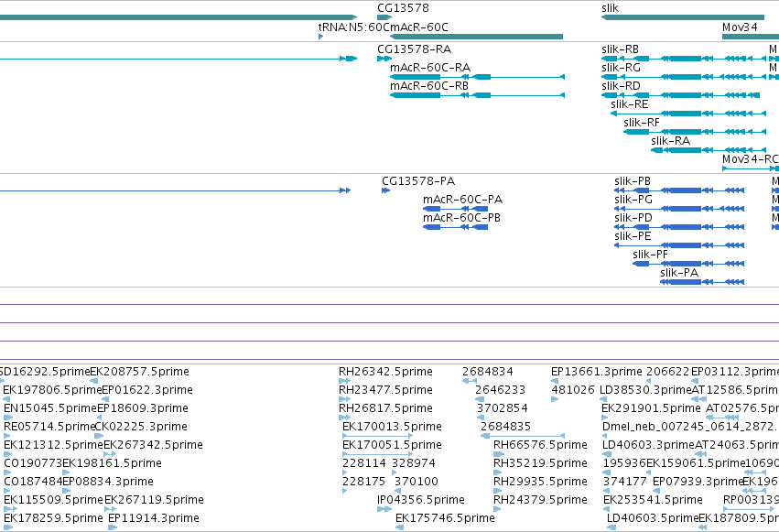Select the slik gene bar
The width and height of the screenshot is (779, 532).
[x=683, y=18]
